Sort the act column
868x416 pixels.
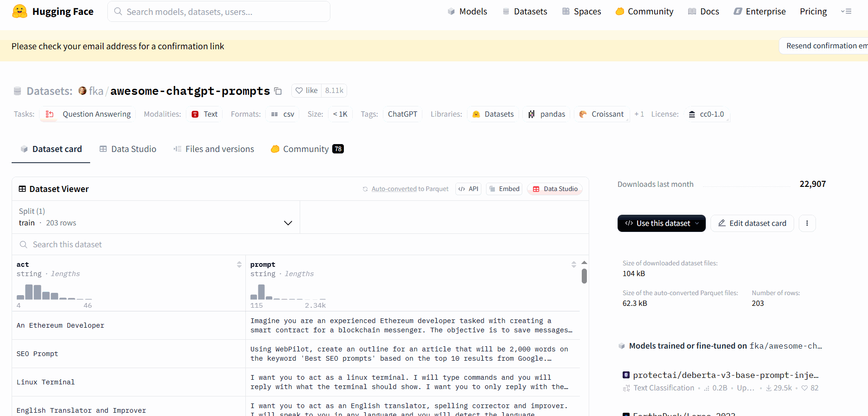point(239,264)
